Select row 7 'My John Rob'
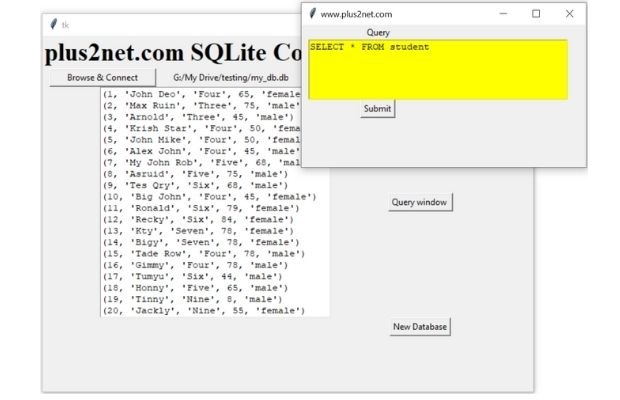620x400 pixels. 202,163
